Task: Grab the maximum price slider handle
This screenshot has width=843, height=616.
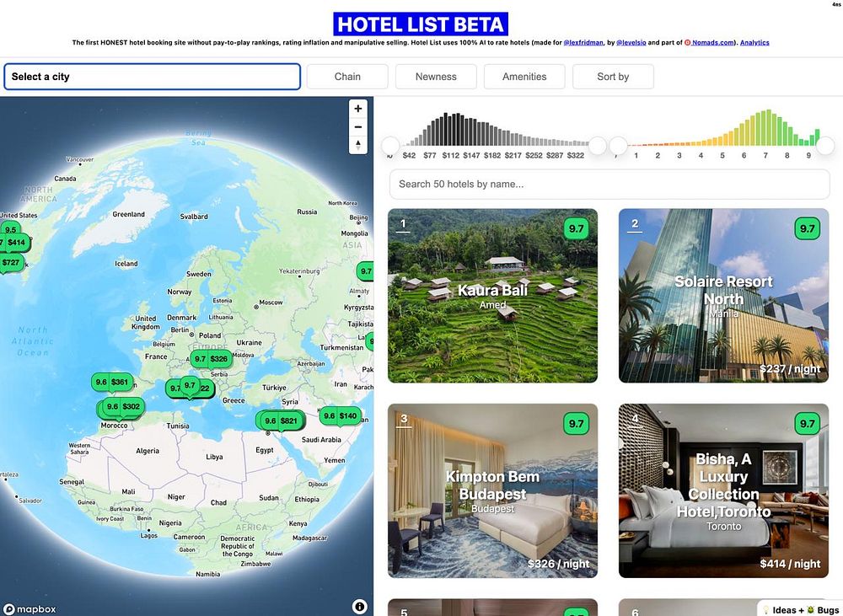Action: [x=598, y=145]
